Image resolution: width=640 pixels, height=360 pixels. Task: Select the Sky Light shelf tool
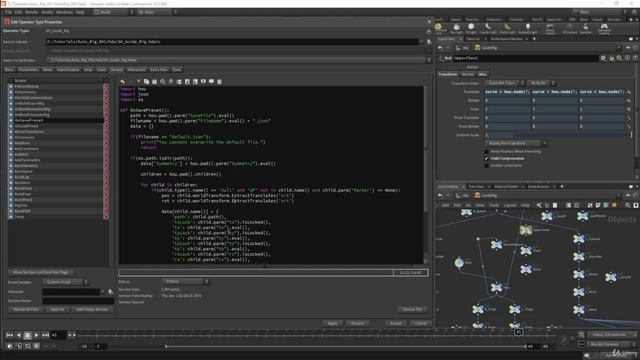pos(457,29)
